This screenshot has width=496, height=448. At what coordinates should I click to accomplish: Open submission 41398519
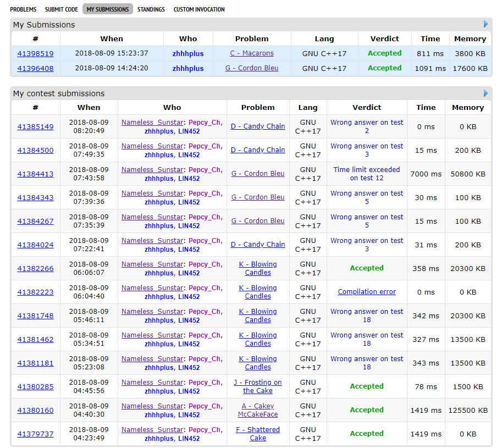point(35,54)
